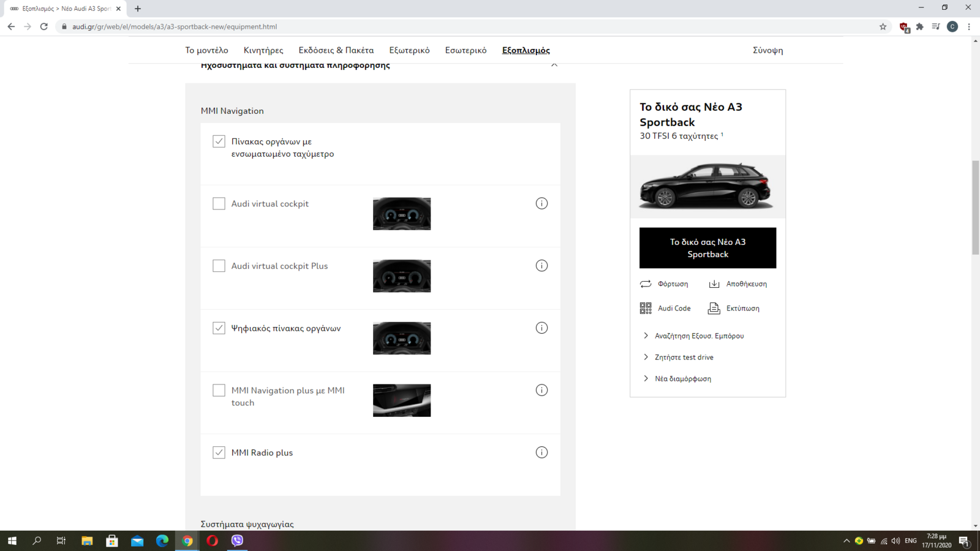The image size is (980, 551).
Task: Click Αναζήτηση Εξουσ. Εμπόρου link
Action: [x=699, y=335]
